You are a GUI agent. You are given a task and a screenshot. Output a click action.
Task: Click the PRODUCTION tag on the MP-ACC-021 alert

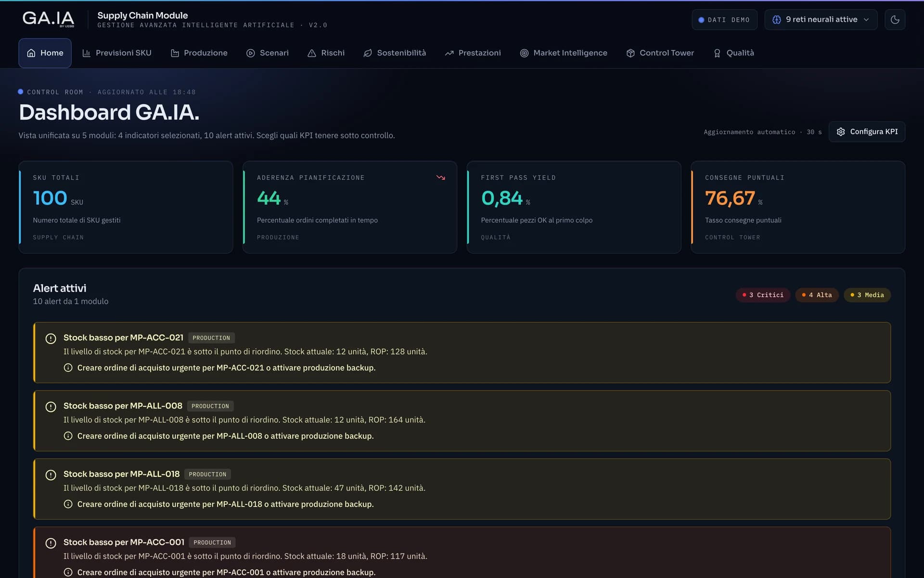[x=211, y=338]
